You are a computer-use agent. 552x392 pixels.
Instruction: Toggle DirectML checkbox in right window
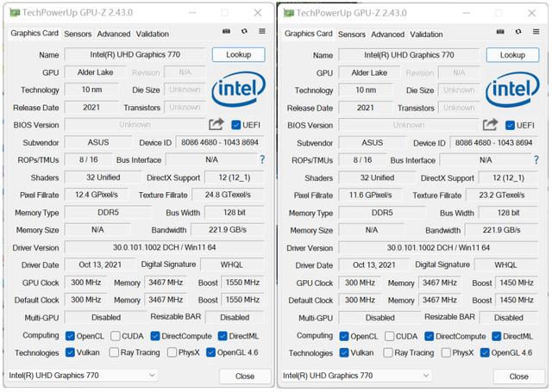(x=497, y=337)
